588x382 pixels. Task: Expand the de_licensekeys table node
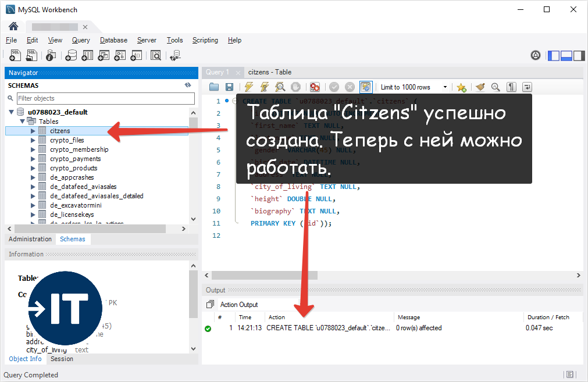33,215
